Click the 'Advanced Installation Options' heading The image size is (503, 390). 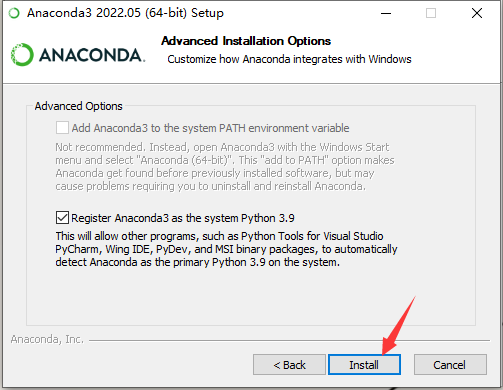[x=246, y=41]
